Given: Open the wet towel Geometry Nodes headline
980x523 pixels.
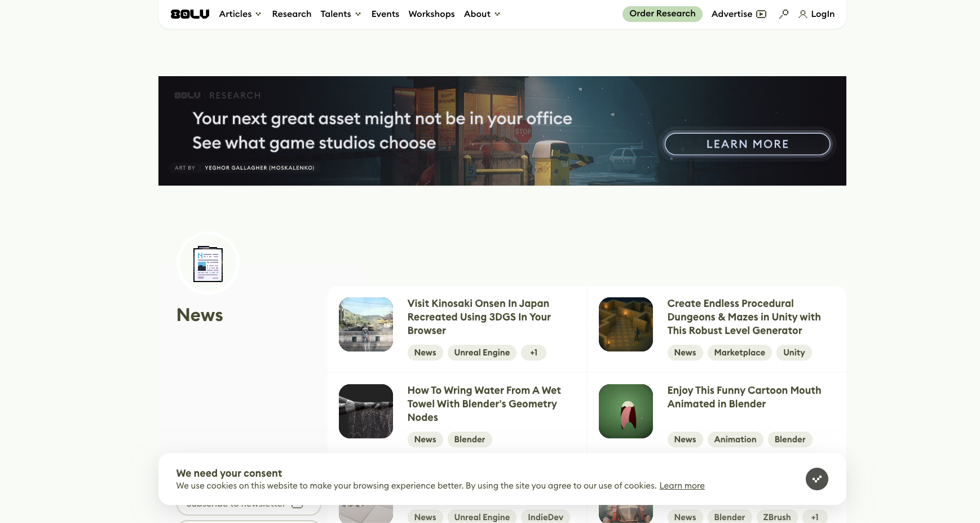Looking at the screenshot, I should tap(484, 404).
